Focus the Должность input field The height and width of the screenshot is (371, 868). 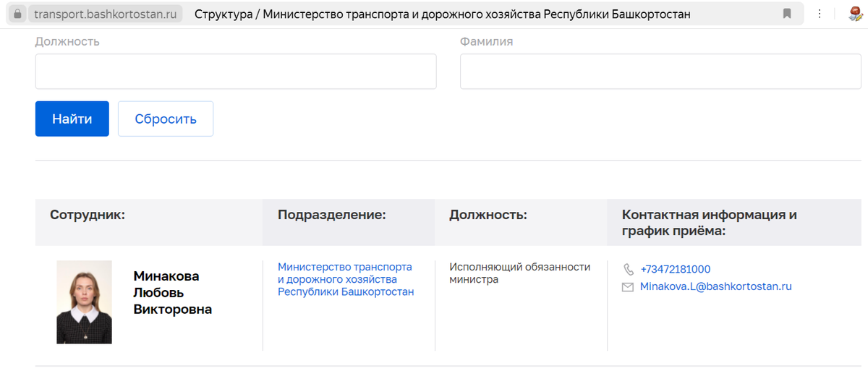point(236,72)
